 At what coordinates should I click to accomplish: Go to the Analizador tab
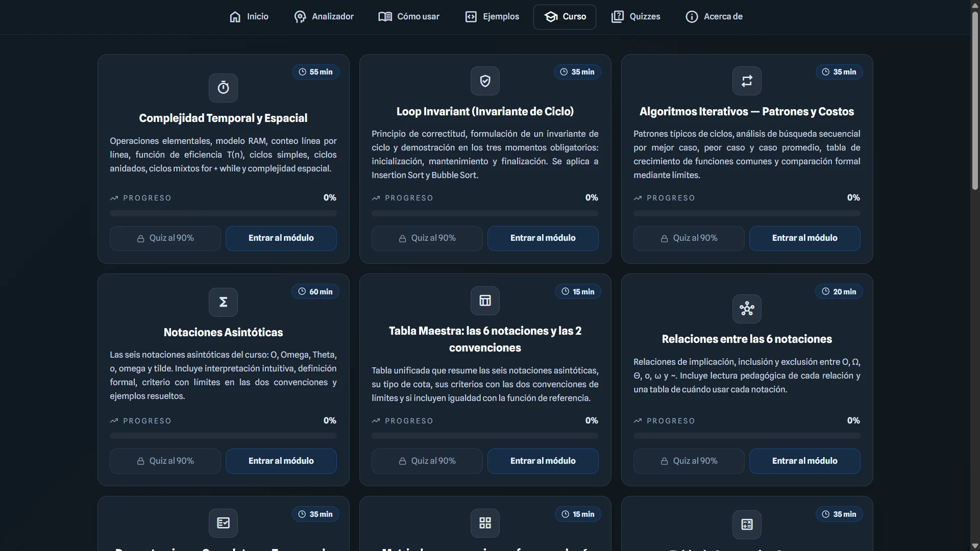point(324,17)
